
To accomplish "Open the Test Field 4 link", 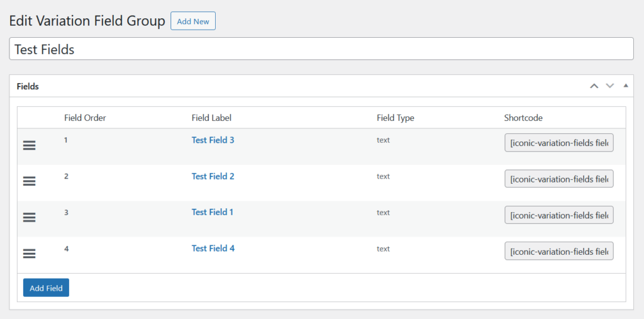I will [213, 249].
